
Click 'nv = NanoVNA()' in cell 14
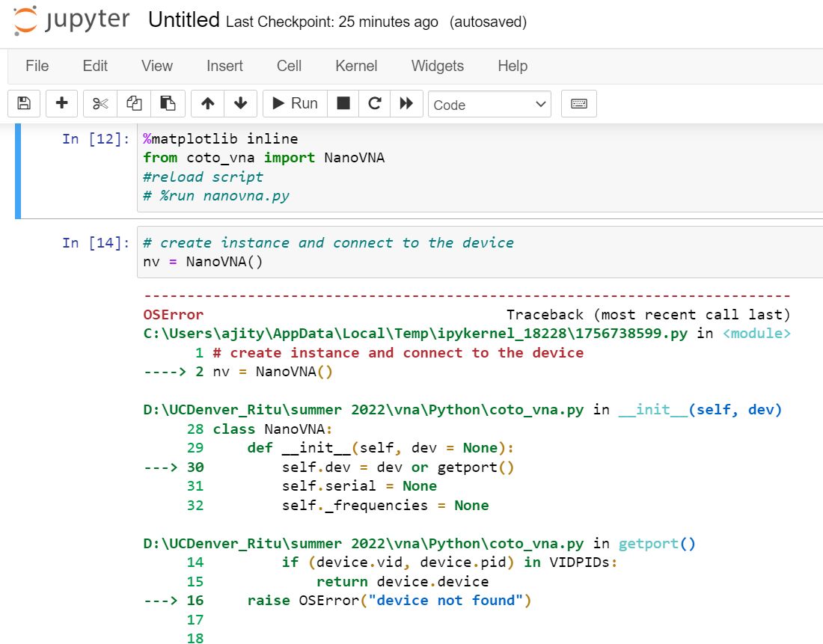203,261
